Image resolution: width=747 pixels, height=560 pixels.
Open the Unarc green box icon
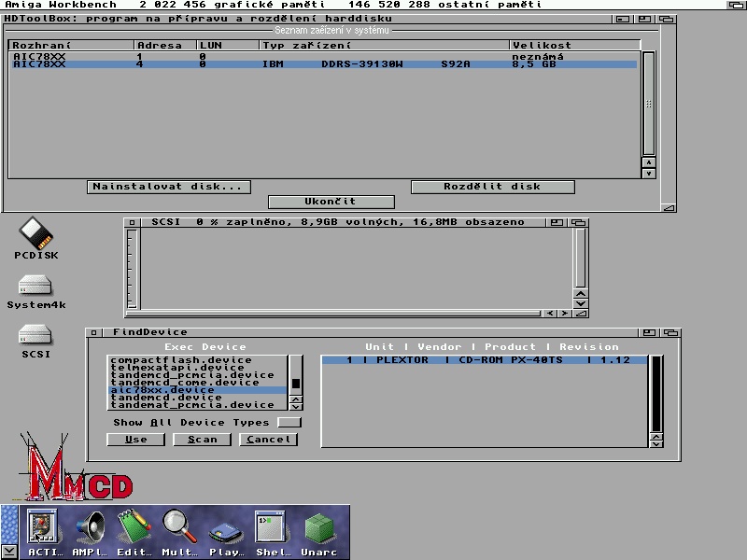[319, 532]
